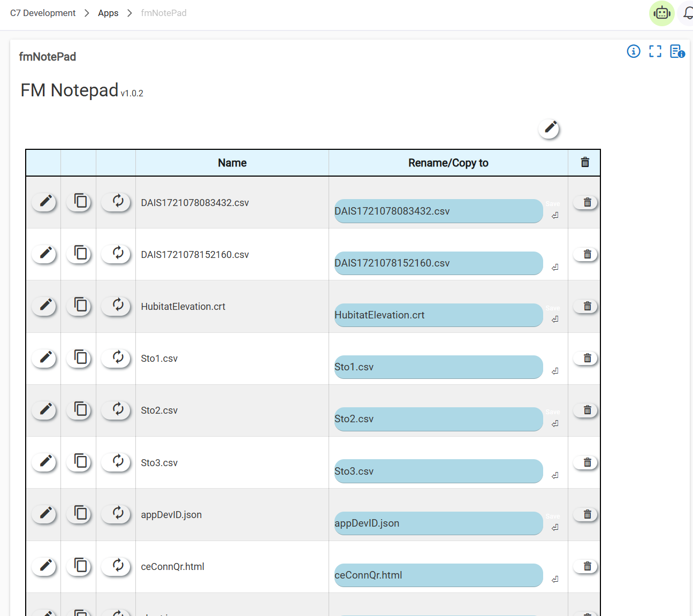Copy the HubitatElevation.crt file

point(80,306)
